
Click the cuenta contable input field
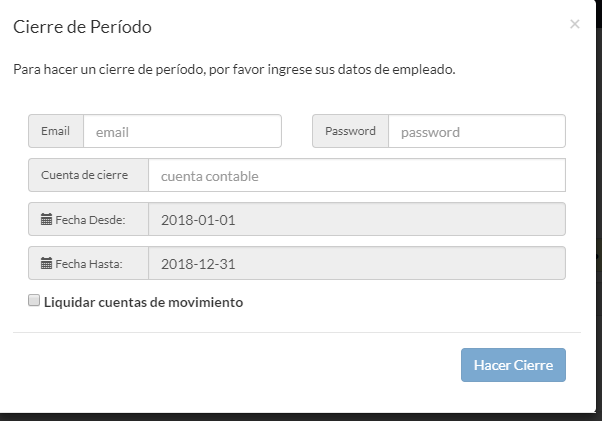pos(357,175)
